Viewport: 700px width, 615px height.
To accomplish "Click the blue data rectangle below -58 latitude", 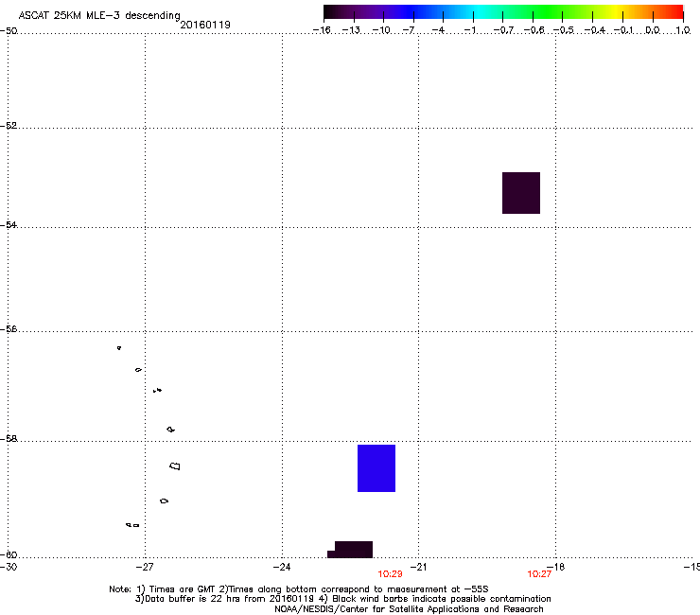I will 376,468.
